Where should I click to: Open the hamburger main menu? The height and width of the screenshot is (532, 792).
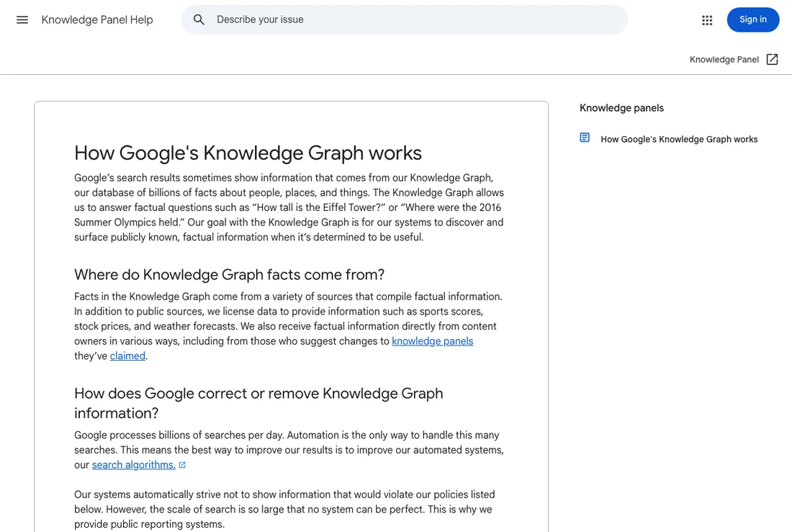pyautogui.click(x=22, y=19)
